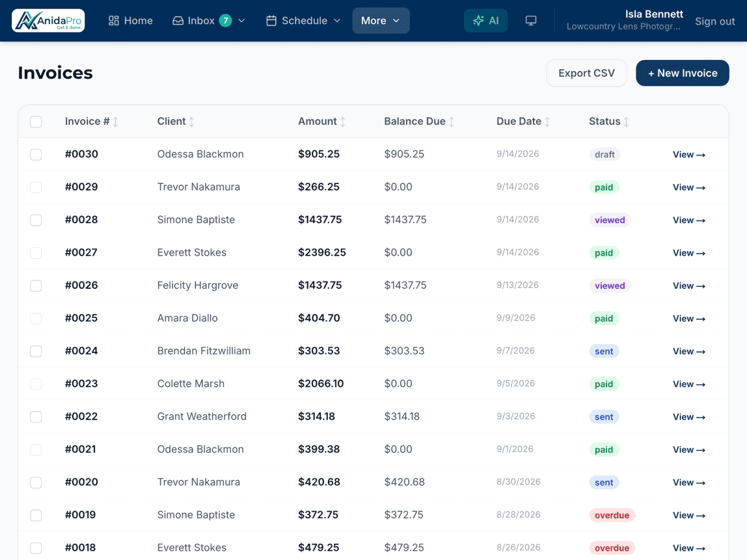This screenshot has width=747, height=560.
Task: Click Lowcountry Lens Photography business name
Action: (x=623, y=27)
